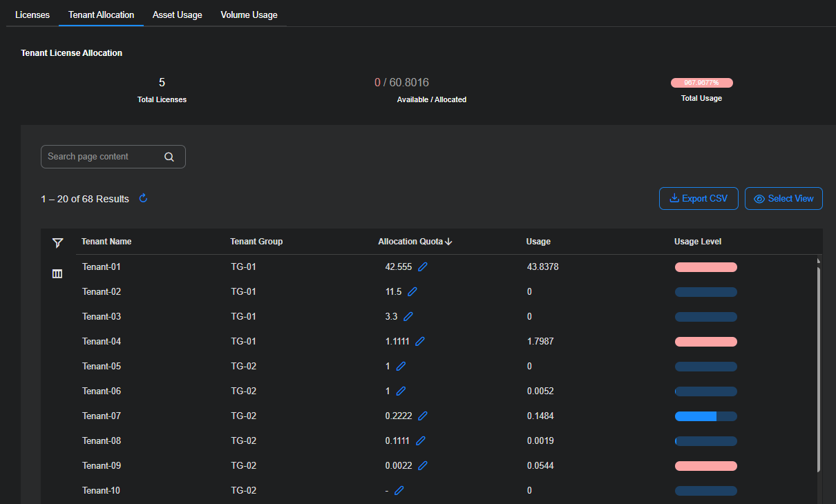
Task: Click the eye icon on Select View button
Action: tap(760, 198)
